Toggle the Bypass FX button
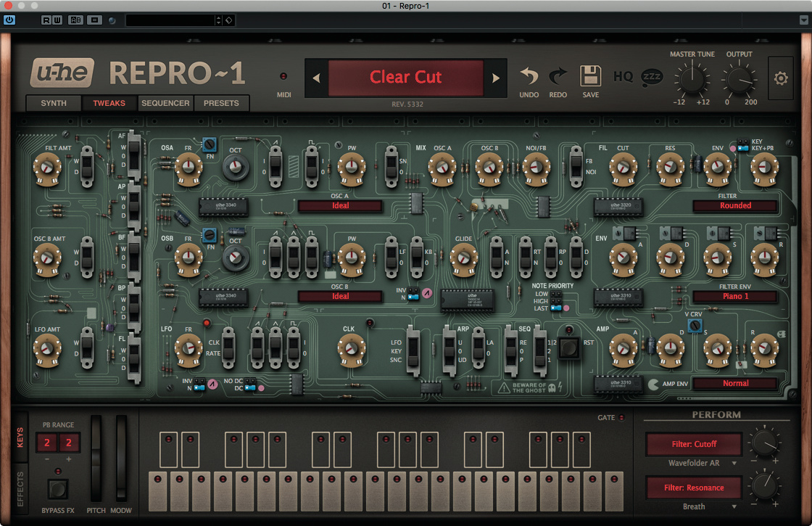Viewport: 812px width, 526px height. pos(58,488)
